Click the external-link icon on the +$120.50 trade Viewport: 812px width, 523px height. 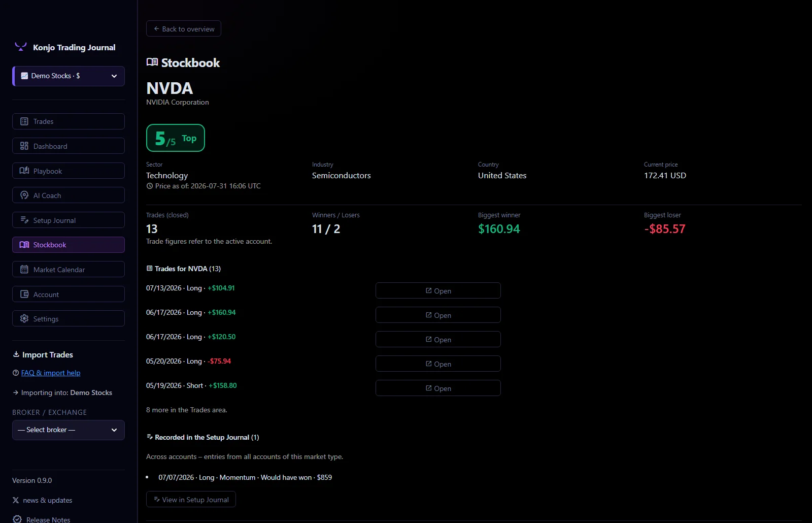click(429, 339)
